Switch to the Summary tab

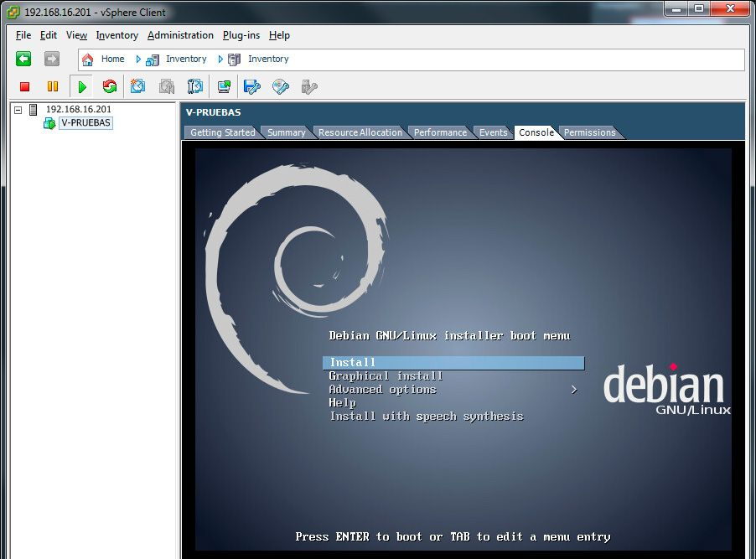pos(287,132)
